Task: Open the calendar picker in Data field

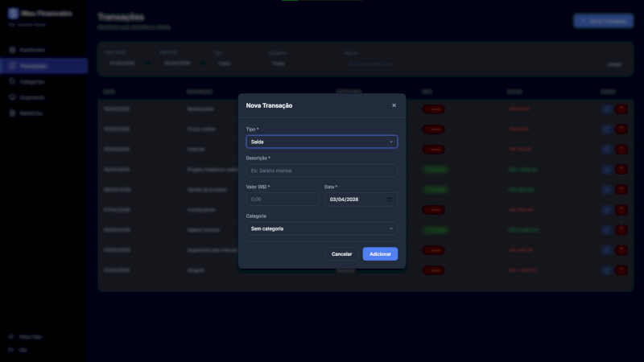Action: click(x=390, y=200)
